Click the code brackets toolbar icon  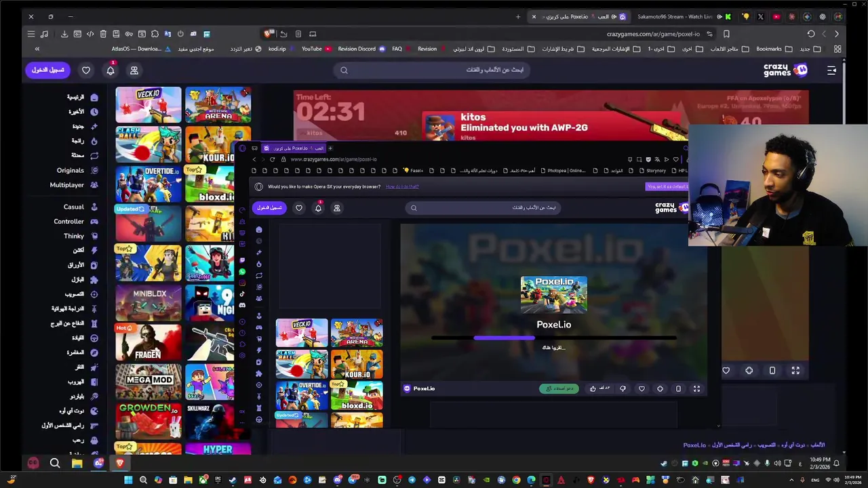(90, 34)
